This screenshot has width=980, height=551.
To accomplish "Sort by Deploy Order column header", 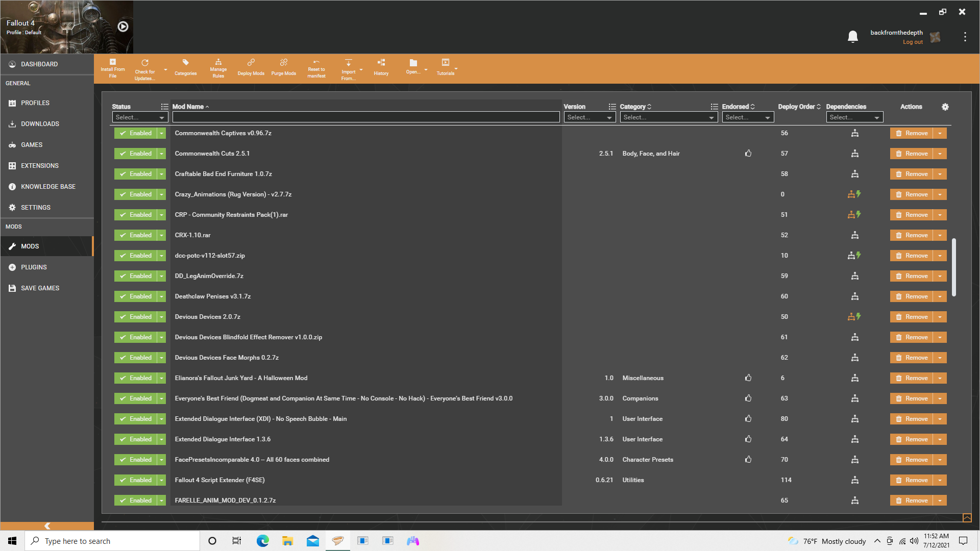I will (799, 107).
